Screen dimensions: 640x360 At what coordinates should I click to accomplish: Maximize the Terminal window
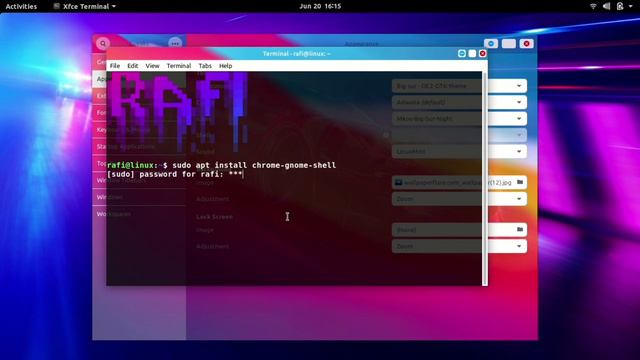pos(472,53)
